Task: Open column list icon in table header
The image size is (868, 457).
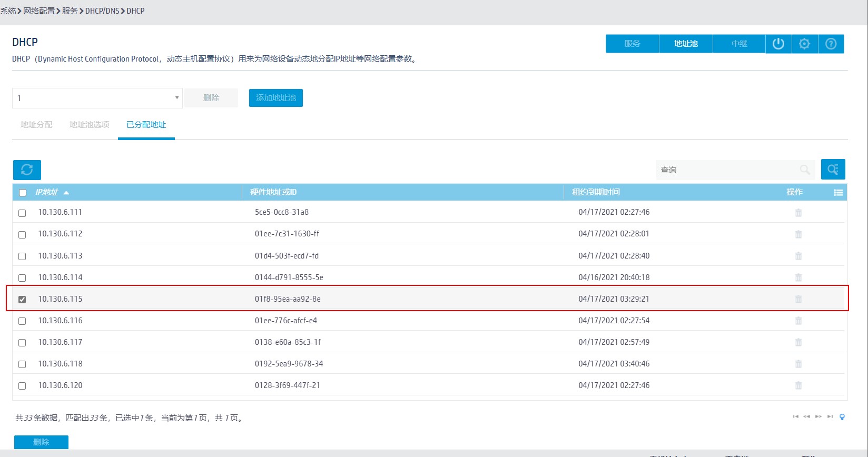Action: click(838, 193)
